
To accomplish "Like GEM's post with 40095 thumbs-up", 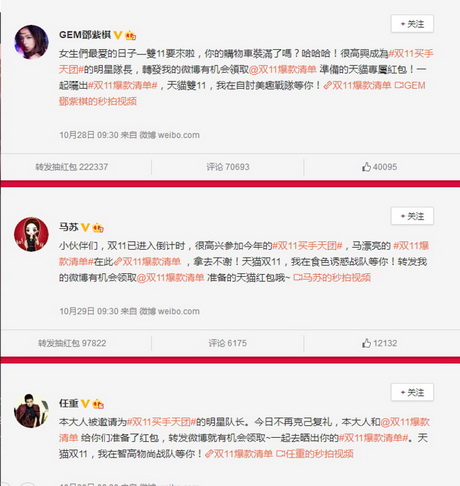I will coord(379,167).
